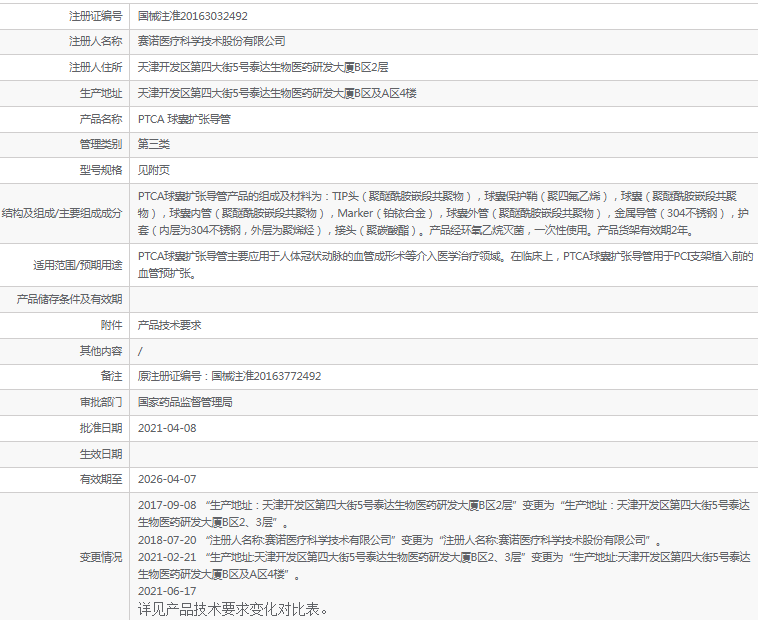The image size is (758, 620).
Task: Select registration number 国械注准20163032492
Action: click(x=192, y=16)
